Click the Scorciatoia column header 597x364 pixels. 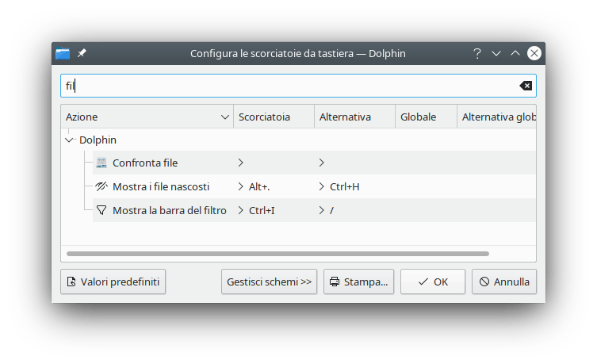click(x=274, y=117)
